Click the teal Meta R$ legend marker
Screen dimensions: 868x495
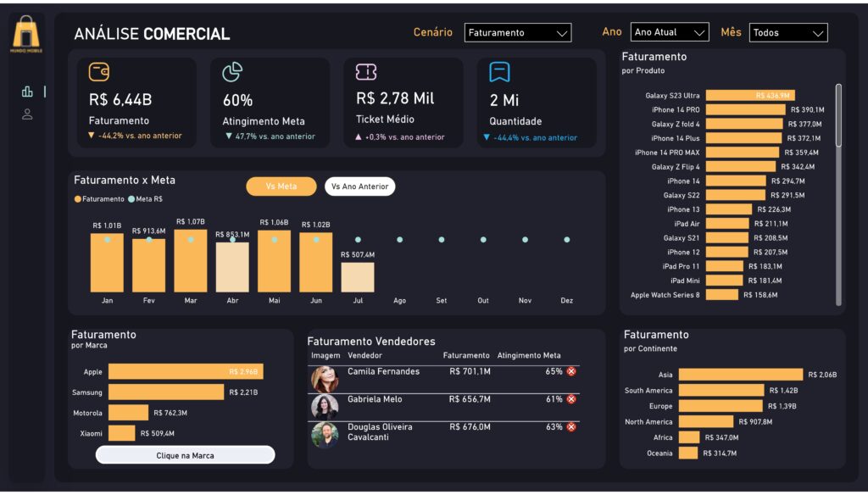pyautogui.click(x=131, y=199)
